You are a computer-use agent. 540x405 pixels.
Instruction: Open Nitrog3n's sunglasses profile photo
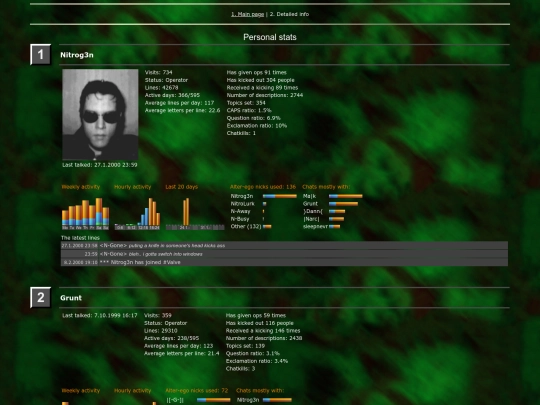pos(100,114)
